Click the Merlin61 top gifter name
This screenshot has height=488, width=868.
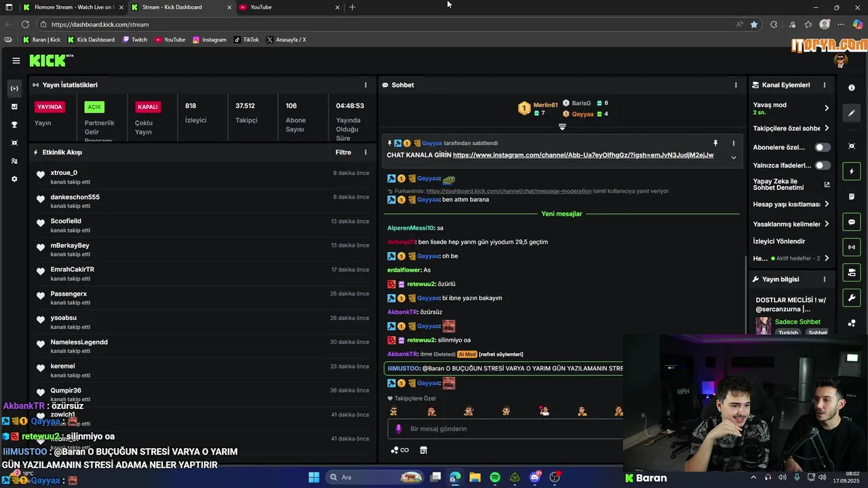coord(545,105)
